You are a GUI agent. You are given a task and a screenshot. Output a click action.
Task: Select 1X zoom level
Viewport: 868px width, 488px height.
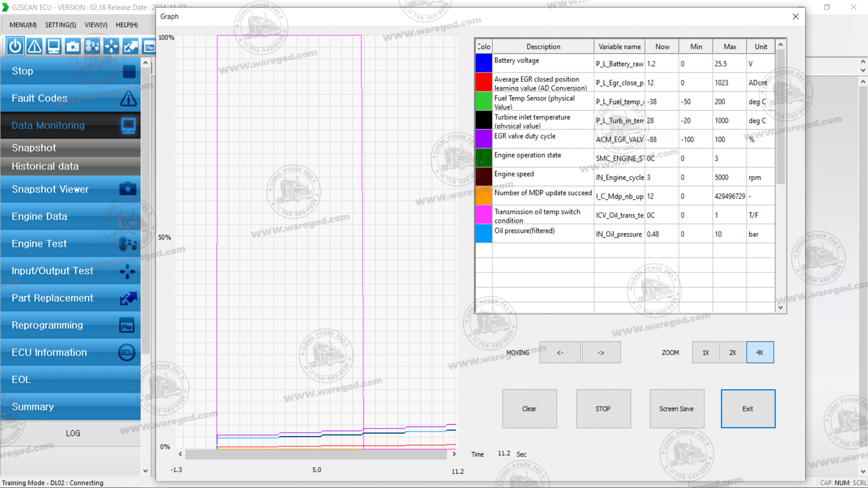click(705, 352)
